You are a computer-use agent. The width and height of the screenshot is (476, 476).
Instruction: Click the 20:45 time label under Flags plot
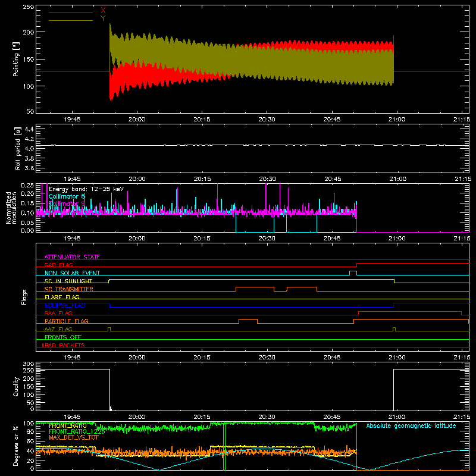click(332, 358)
